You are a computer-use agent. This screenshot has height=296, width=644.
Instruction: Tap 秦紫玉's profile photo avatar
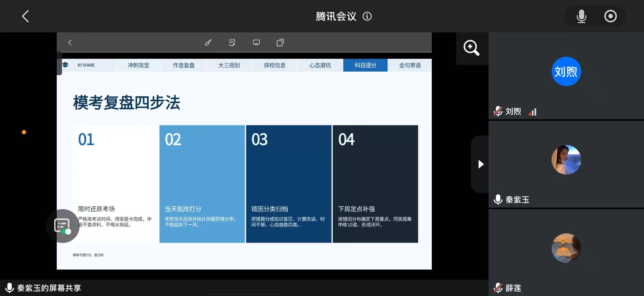pos(566,160)
